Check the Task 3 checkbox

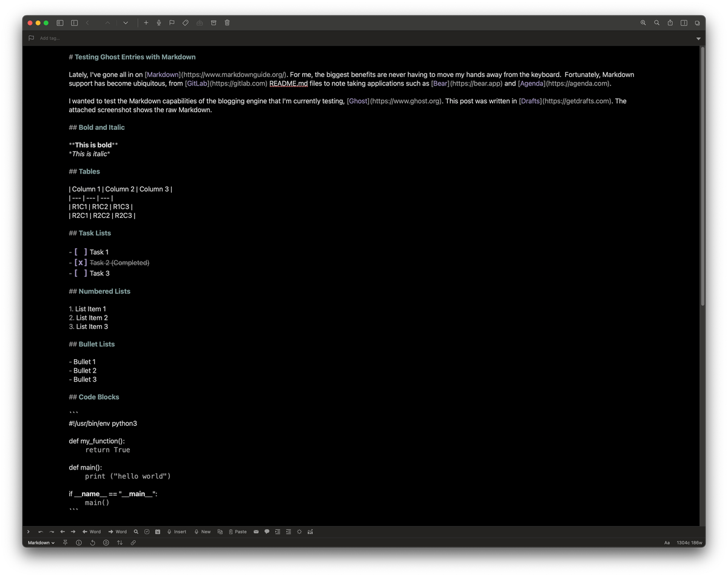coord(79,273)
